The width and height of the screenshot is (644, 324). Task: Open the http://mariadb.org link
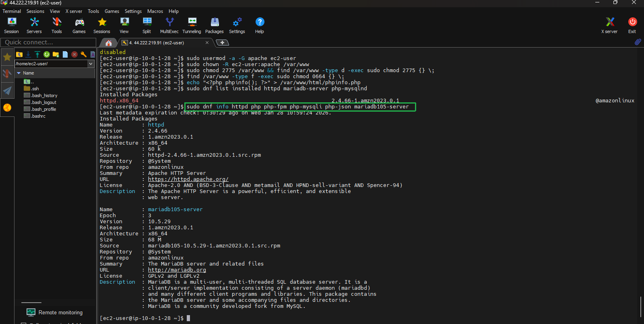tap(177, 270)
